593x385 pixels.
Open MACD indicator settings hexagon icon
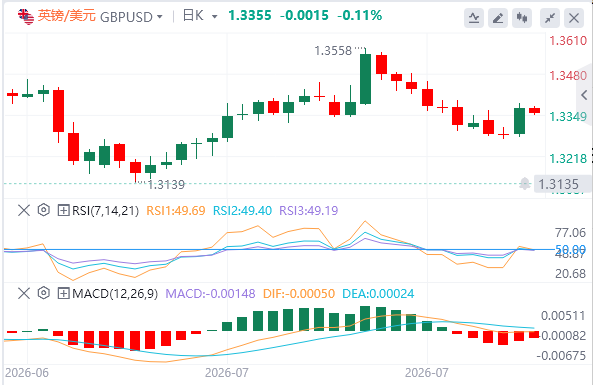[x=44, y=293]
